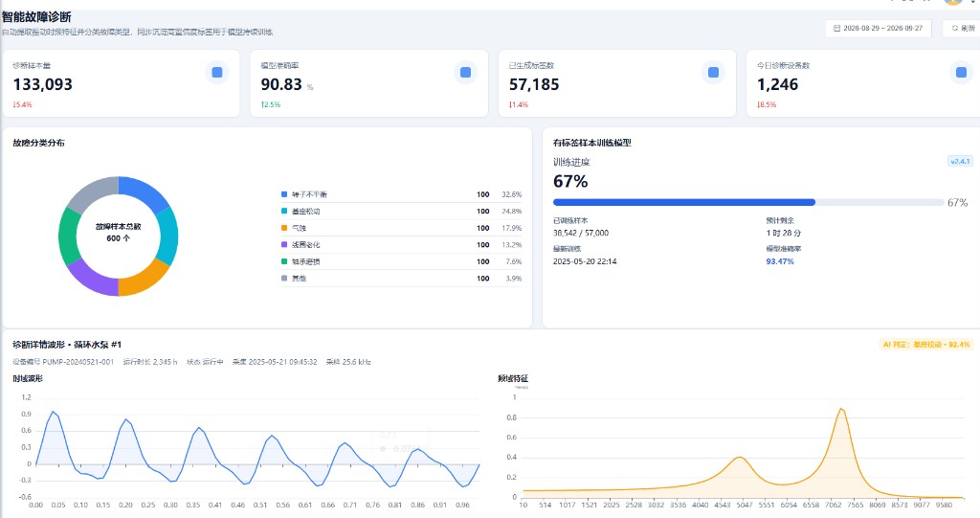Image resolution: width=980 pixels, height=518 pixels.
Task: Click the 1,246 devices diagnosed value
Action: click(x=777, y=84)
